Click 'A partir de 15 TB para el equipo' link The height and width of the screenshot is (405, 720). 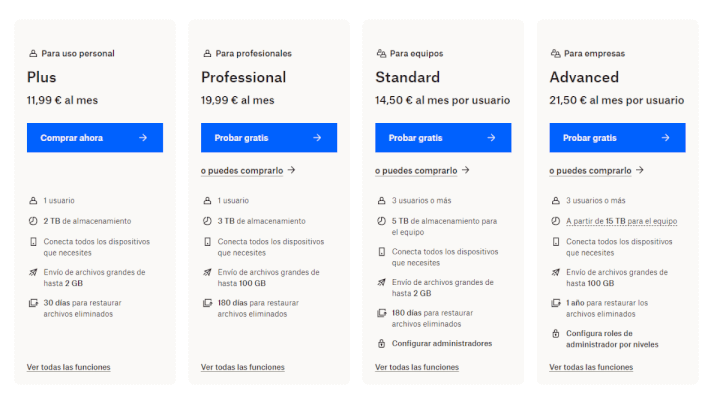(621, 221)
